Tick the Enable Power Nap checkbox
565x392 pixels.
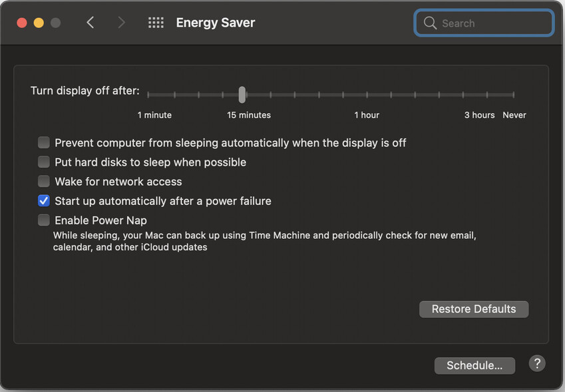click(x=44, y=220)
